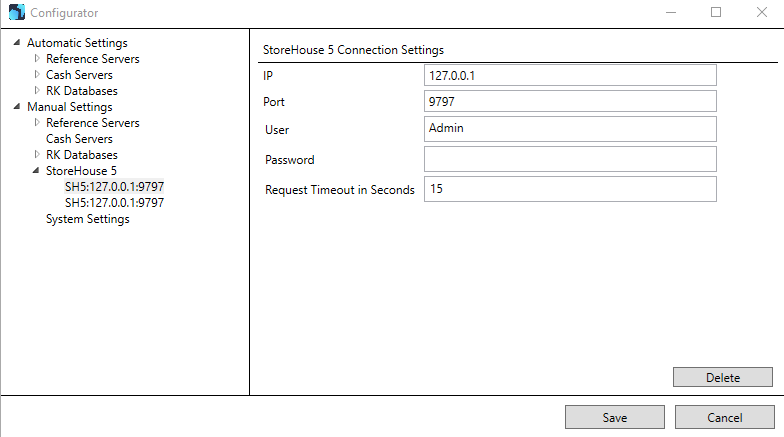The image size is (784, 437).
Task: Expand Reference Servers under Manual Settings
Action: tap(37, 122)
